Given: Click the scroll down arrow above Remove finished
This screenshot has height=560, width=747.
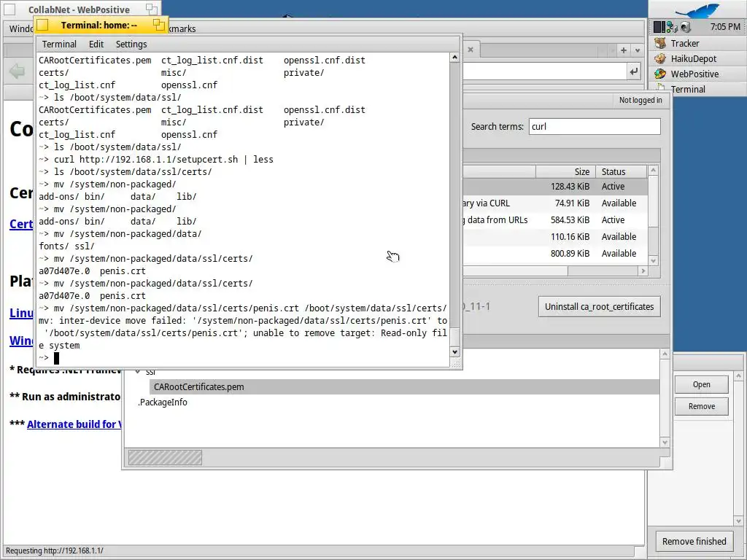Looking at the screenshot, I should pos(738,521).
